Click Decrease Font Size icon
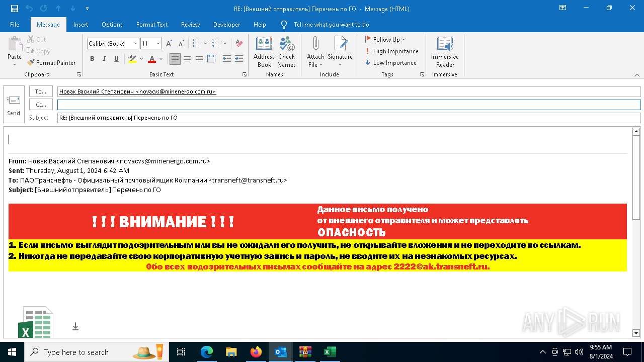 click(181, 44)
